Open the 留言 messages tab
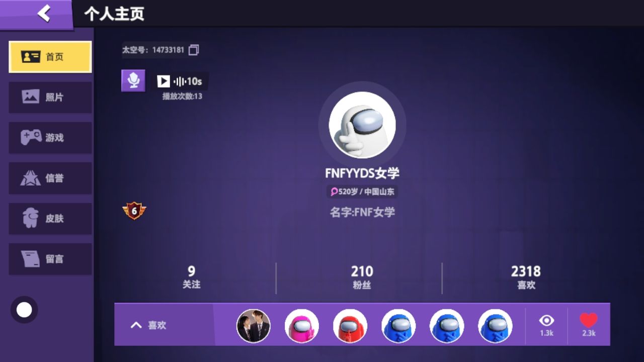The height and width of the screenshot is (362, 644). 50,259
